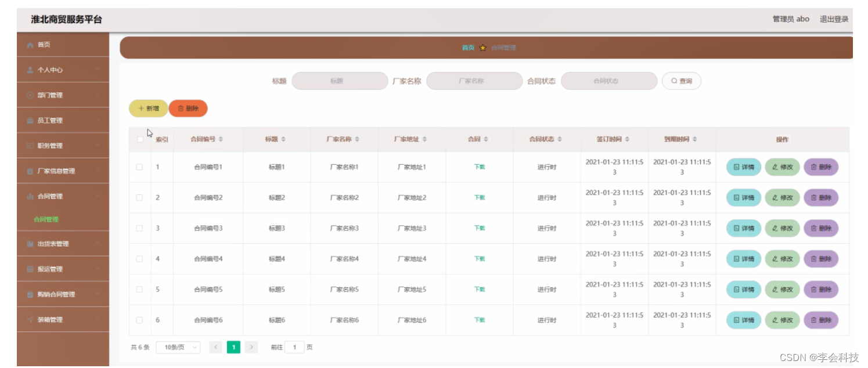
Task: Select all rows header checkbox
Action: click(x=140, y=139)
